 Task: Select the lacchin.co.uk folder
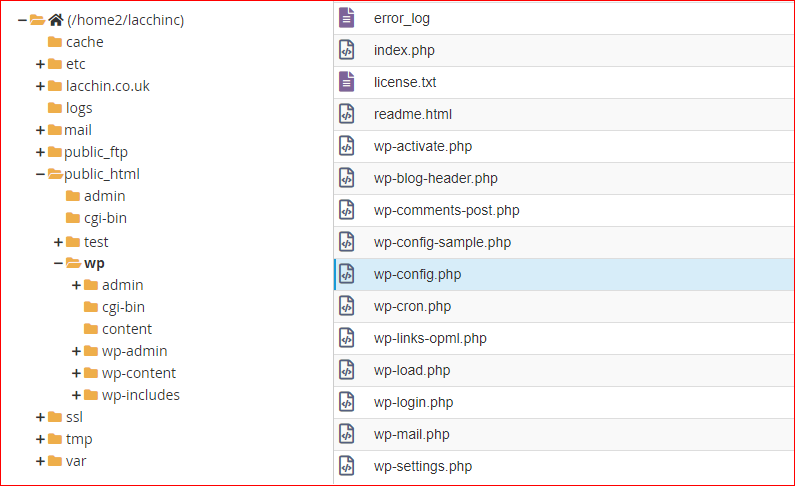pyautogui.click(x=107, y=86)
